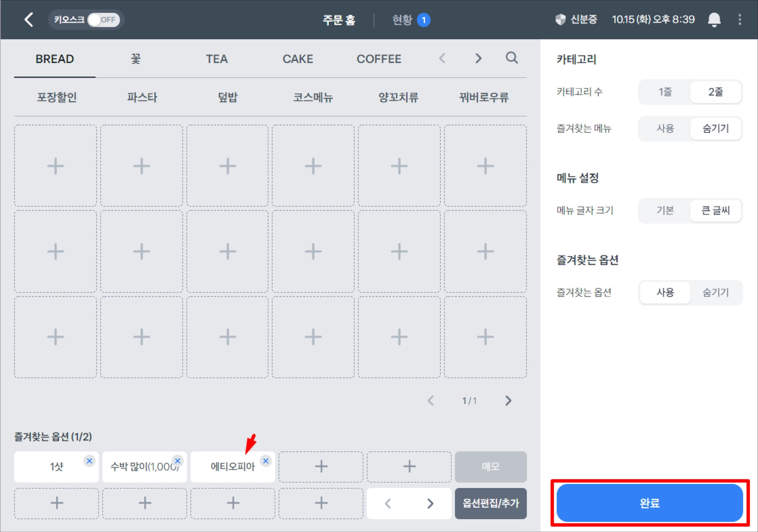Hide the favorite options with 숨기기
The width and height of the screenshot is (758, 532).
715,293
